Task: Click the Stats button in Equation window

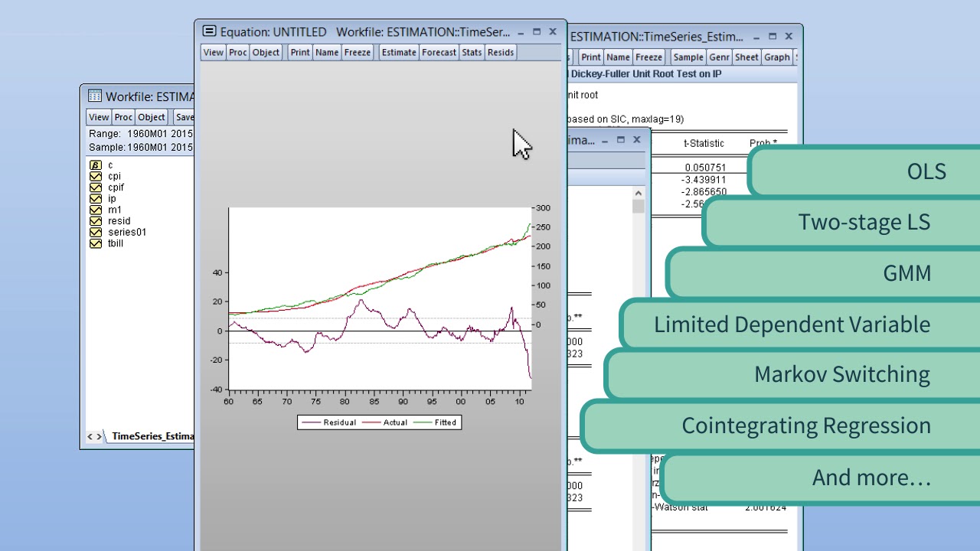Action: click(472, 52)
